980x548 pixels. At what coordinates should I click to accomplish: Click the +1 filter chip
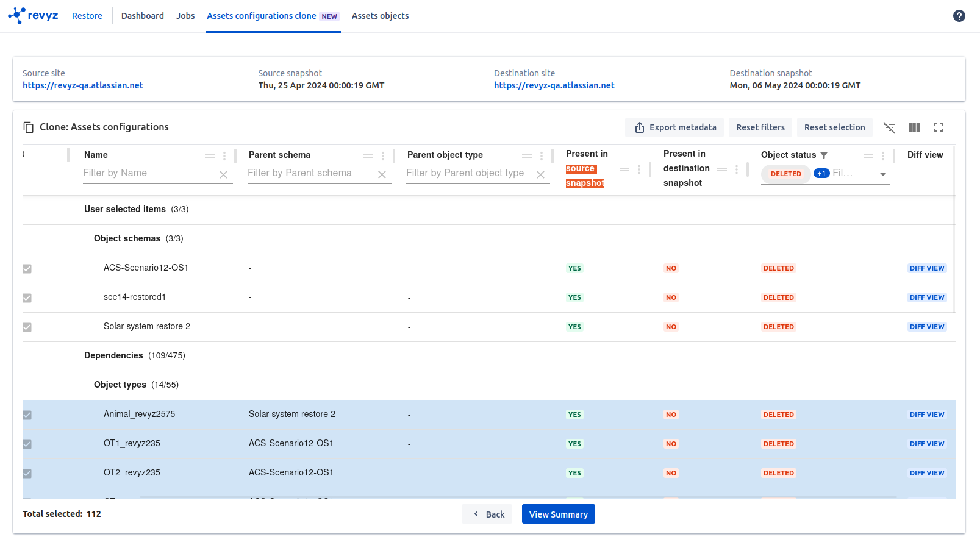point(821,174)
